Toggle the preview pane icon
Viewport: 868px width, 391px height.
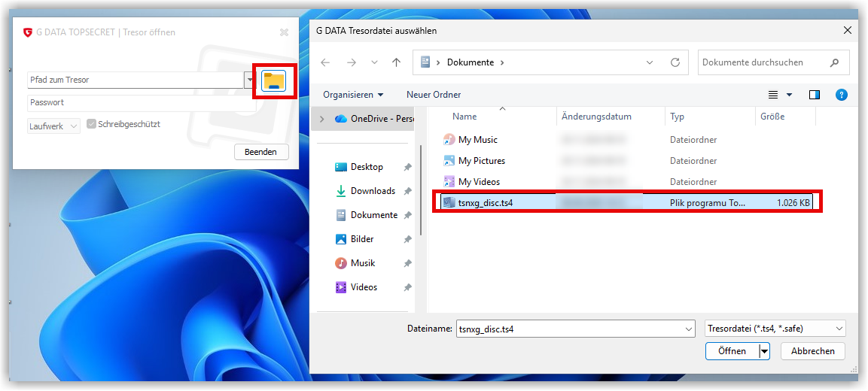[815, 95]
